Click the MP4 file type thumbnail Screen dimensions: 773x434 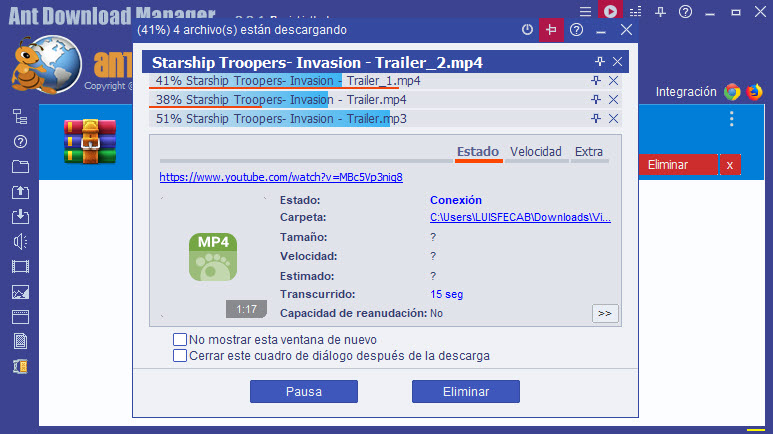pyautogui.click(x=213, y=257)
